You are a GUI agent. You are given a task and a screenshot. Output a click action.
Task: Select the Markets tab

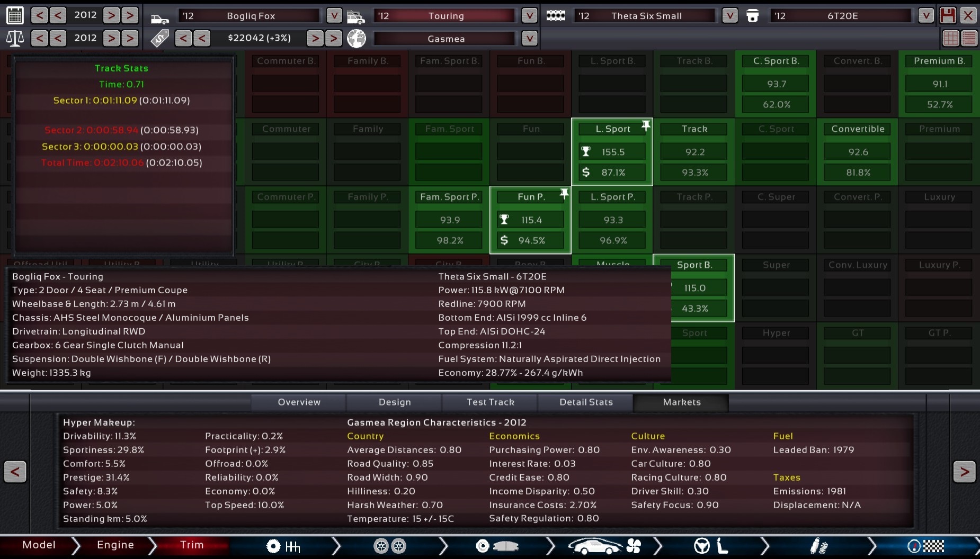[x=682, y=402]
